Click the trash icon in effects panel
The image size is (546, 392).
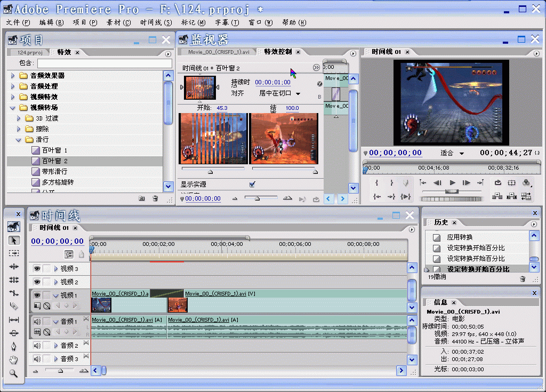(x=155, y=198)
